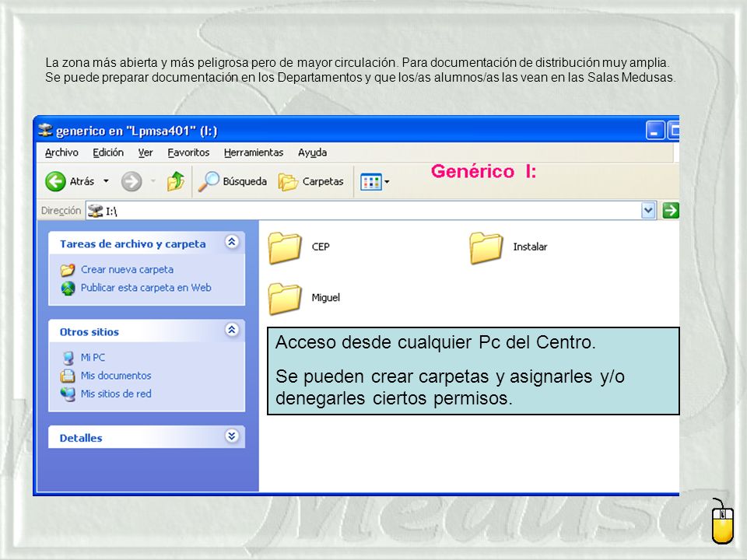Viewport: 747px width, 560px height.
Task: Open the Archivo menu
Action: point(61,152)
